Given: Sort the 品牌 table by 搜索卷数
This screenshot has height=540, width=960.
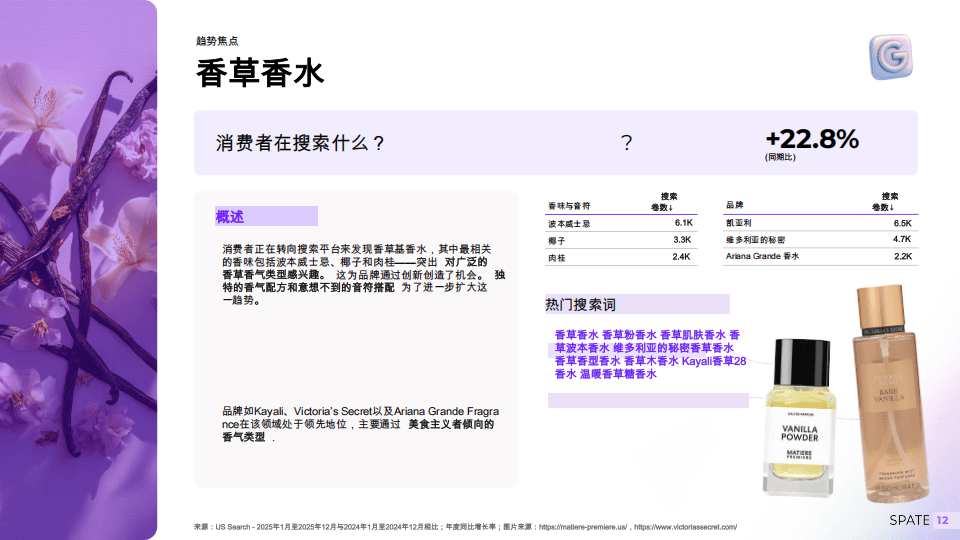Looking at the screenshot, I should pos(889,201).
